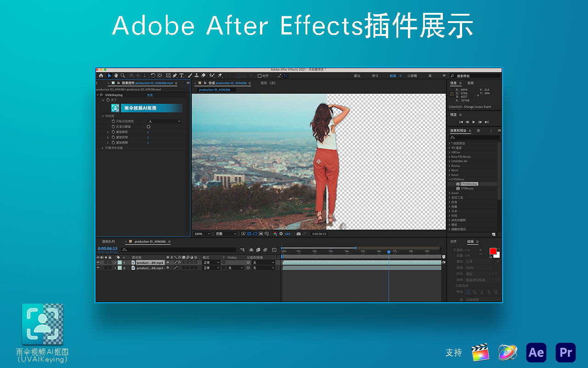Collapse the AI识别 section
The image size is (588, 368).
click(102, 116)
